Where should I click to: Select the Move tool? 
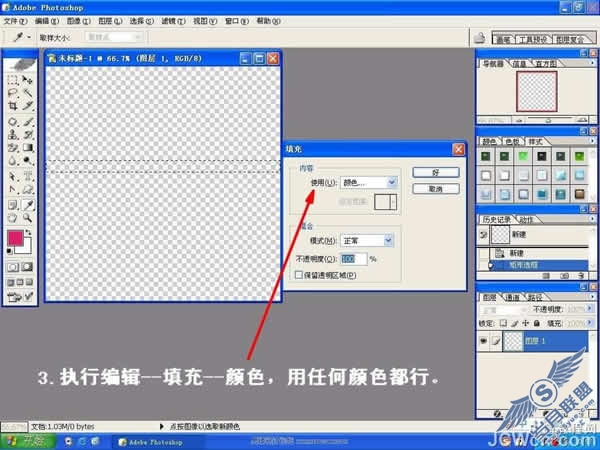pyautogui.click(x=28, y=80)
